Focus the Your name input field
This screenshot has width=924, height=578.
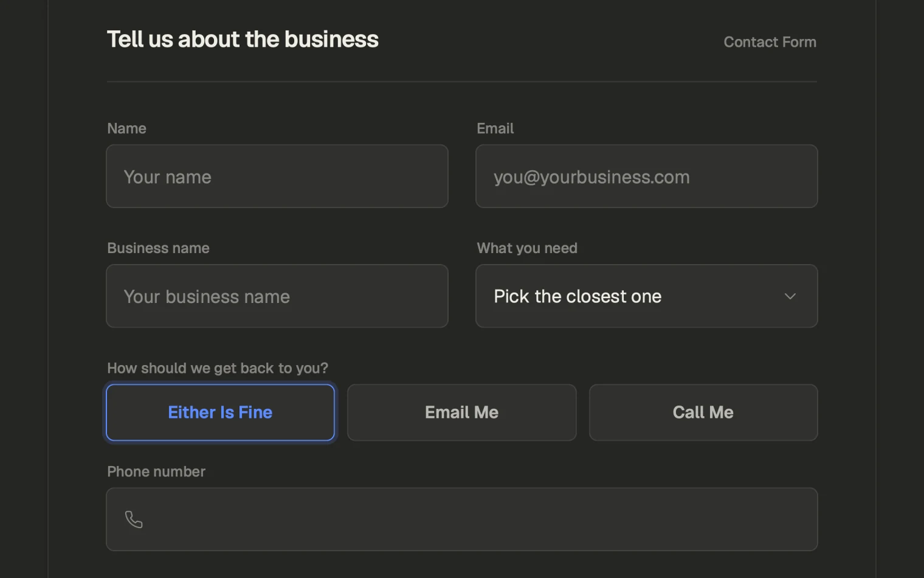pyautogui.click(x=277, y=176)
